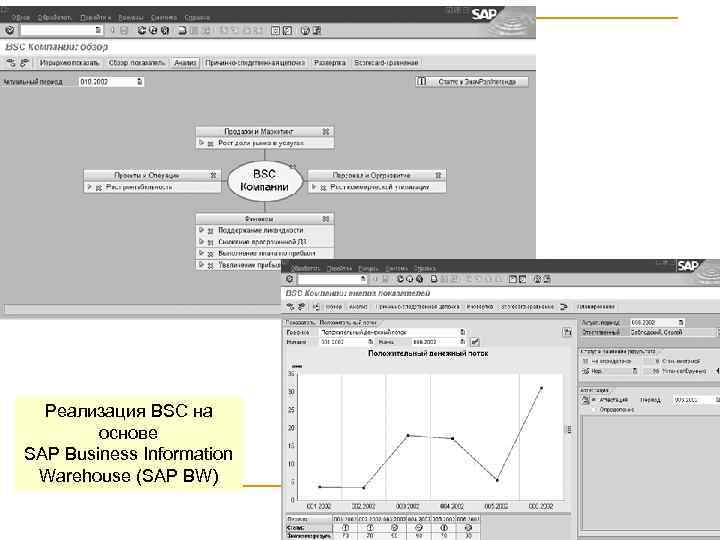Click the Продажи и Маркетинг perspective header

pos(264,131)
